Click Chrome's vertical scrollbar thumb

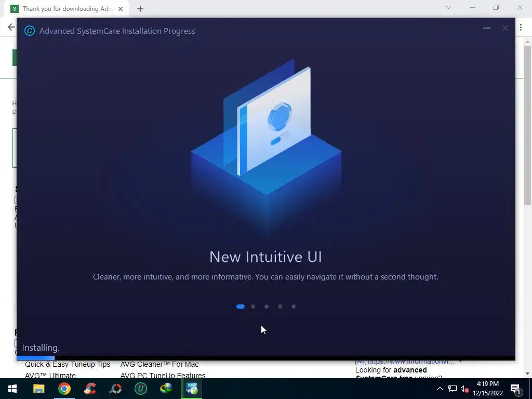click(x=527, y=126)
